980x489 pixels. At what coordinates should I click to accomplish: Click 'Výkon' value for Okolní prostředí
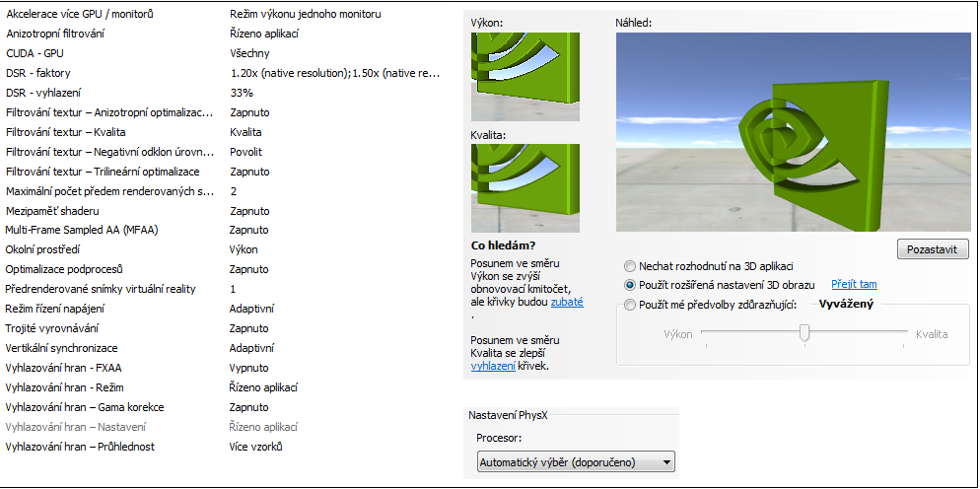tap(244, 249)
